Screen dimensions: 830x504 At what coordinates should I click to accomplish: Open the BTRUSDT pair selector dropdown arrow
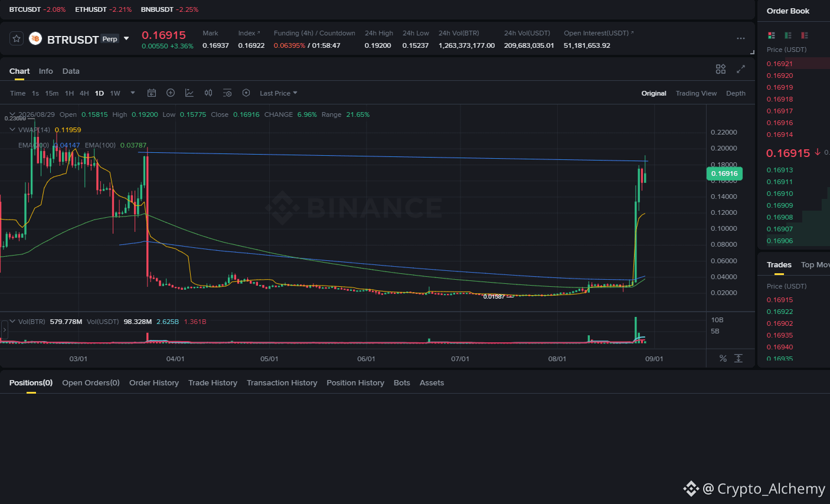pyautogui.click(x=126, y=39)
